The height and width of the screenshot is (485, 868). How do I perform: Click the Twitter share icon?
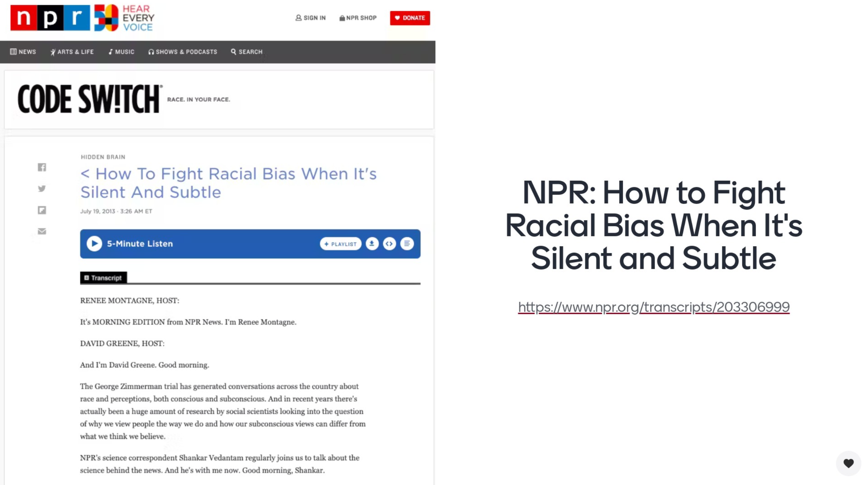click(x=42, y=189)
